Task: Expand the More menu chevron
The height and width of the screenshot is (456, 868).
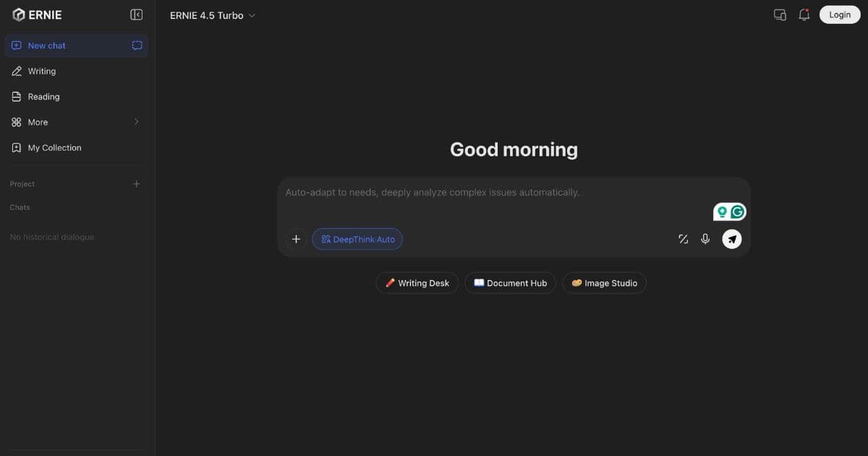Action: click(x=136, y=122)
